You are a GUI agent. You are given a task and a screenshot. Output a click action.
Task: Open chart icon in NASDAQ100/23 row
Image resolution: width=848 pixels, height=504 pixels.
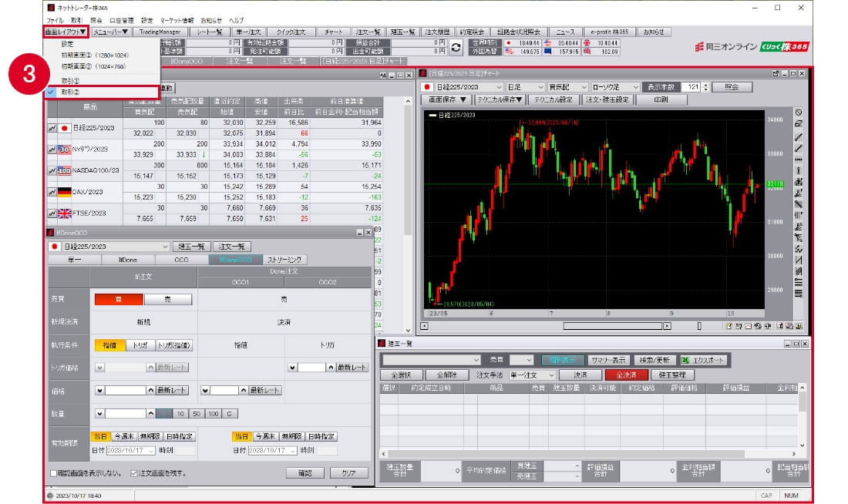point(52,170)
